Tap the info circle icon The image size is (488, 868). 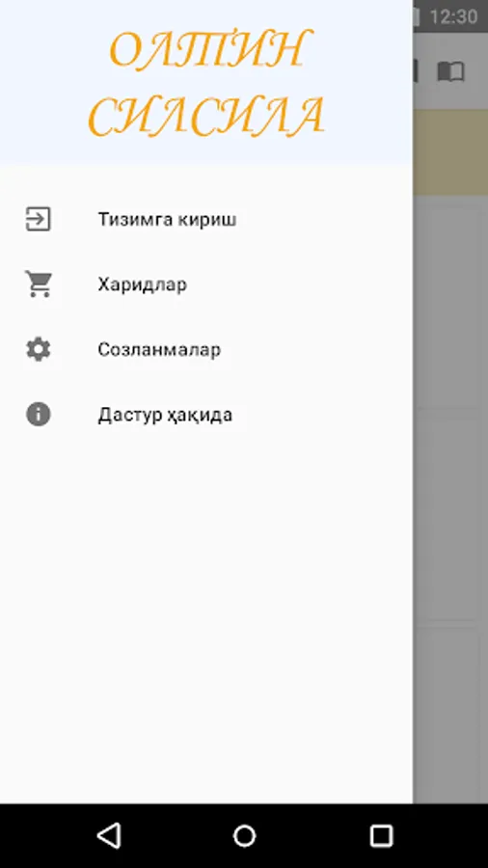[x=39, y=414]
